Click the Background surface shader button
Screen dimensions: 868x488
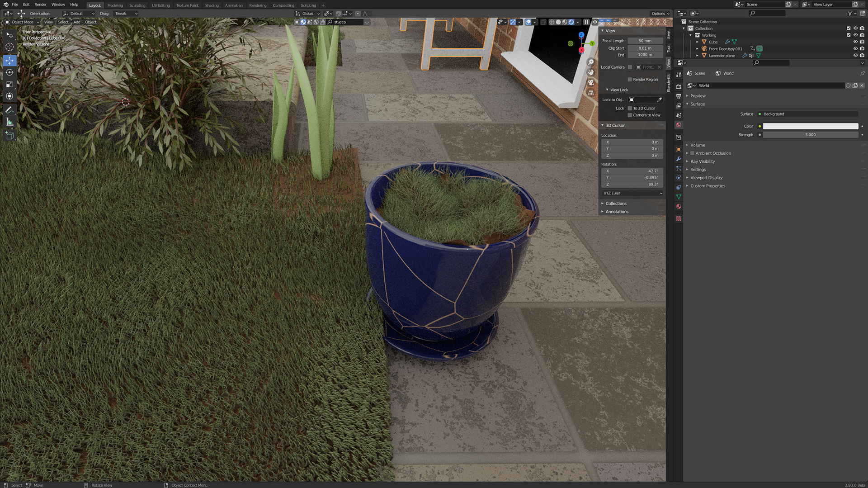coord(810,114)
